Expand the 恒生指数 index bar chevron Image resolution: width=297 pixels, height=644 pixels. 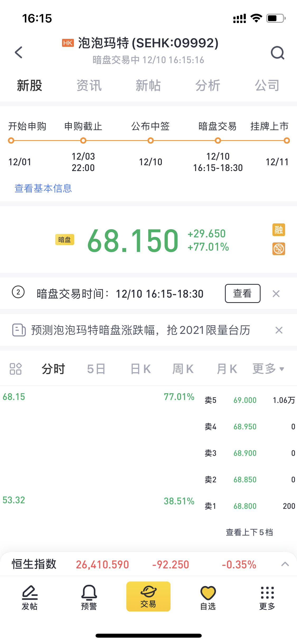click(285, 564)
